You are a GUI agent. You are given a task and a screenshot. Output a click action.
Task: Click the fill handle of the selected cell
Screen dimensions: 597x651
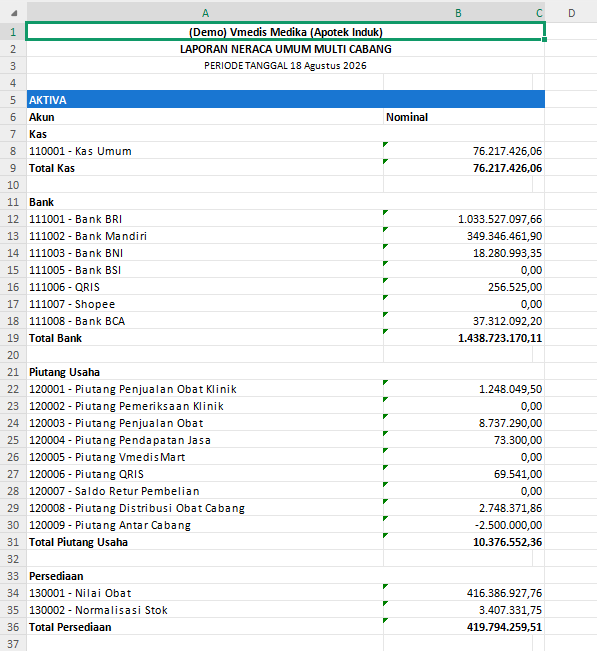[544, 39]
